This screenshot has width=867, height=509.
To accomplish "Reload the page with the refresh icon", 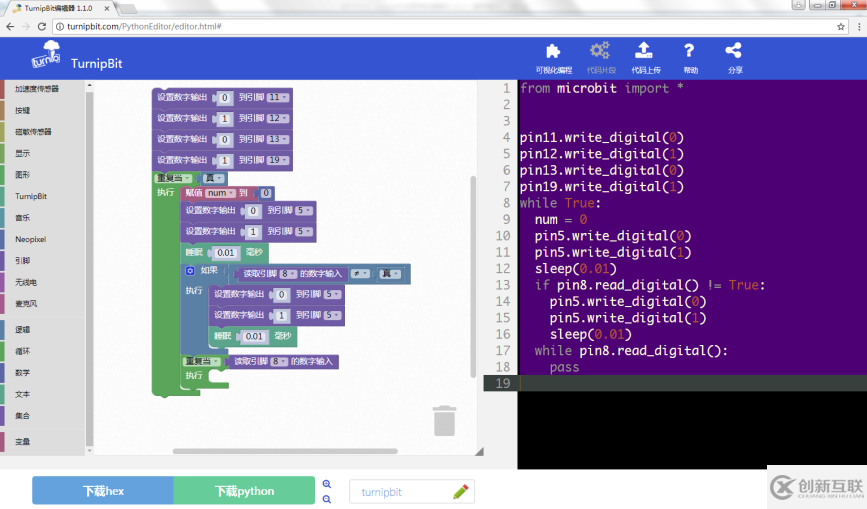I will coord(41,26).
